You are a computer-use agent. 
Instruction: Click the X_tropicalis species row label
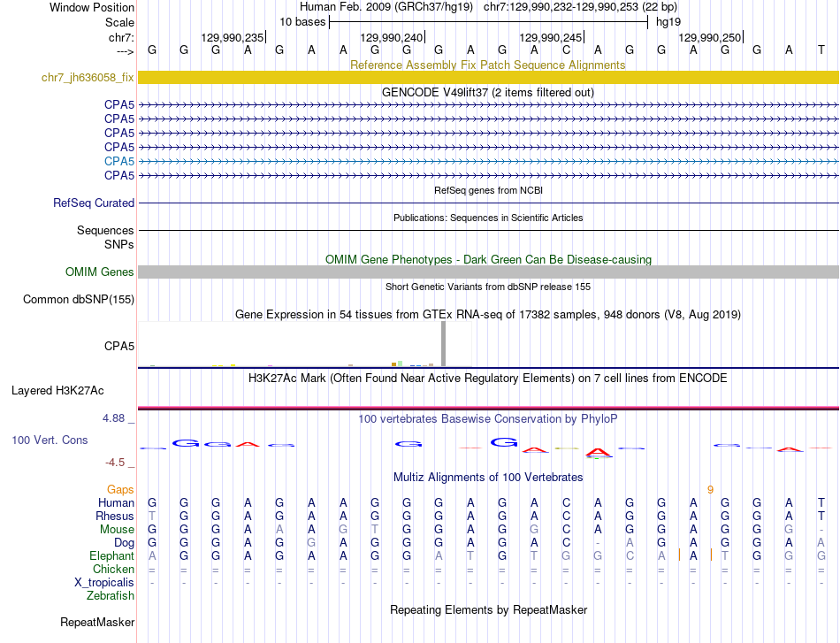pos(104,583)
